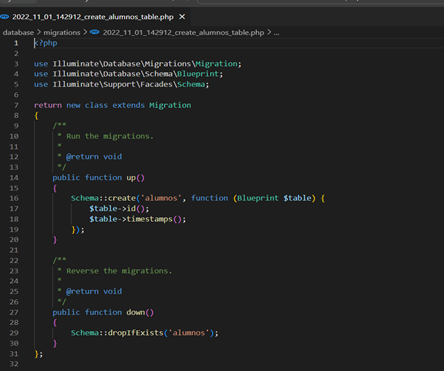Click 'timestamps' on line 18
Screen dimensions: 444x371
tap(149, 219)
